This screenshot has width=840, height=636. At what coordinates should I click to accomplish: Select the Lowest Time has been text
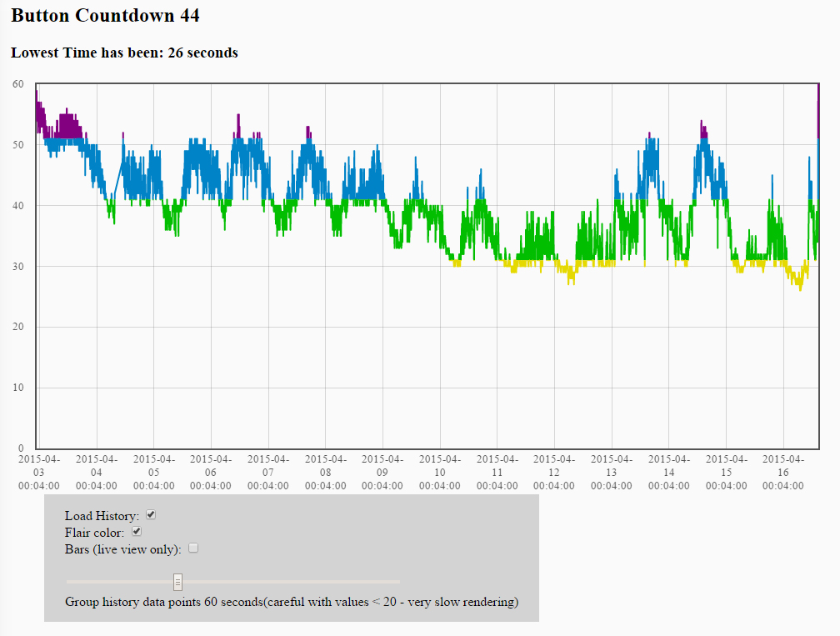point(124,53)
